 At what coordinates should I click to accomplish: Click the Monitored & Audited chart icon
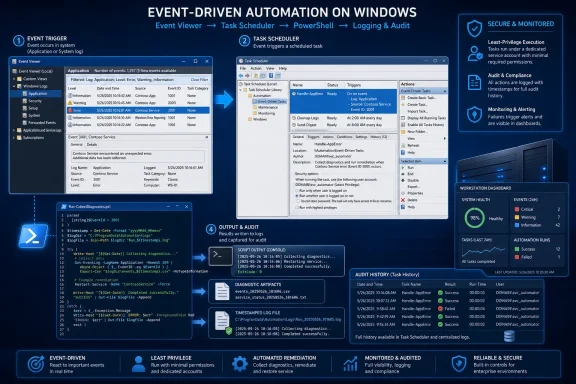[350, 364]
